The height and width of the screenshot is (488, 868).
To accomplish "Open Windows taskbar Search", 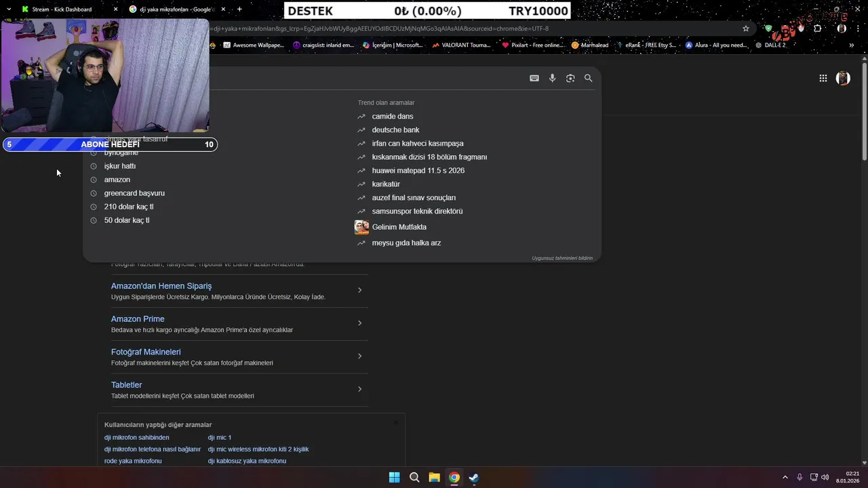I will (x=414, y=477).
